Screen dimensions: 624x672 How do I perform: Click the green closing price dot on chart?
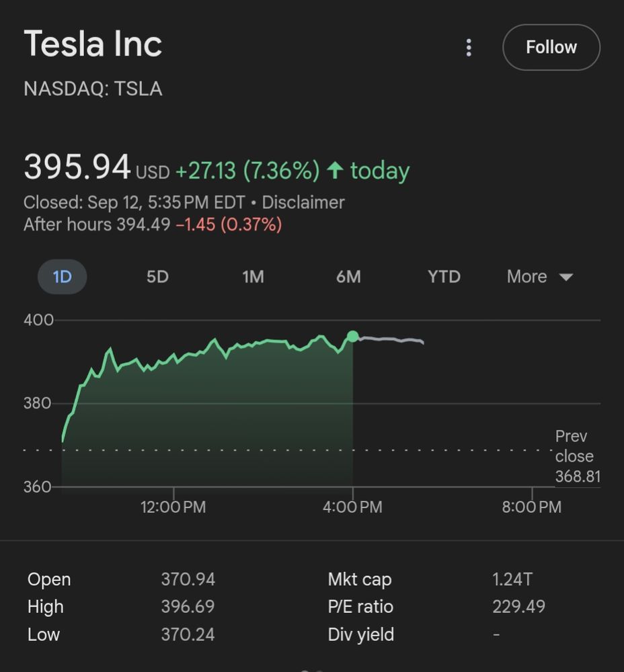click(x=352, y=336)
